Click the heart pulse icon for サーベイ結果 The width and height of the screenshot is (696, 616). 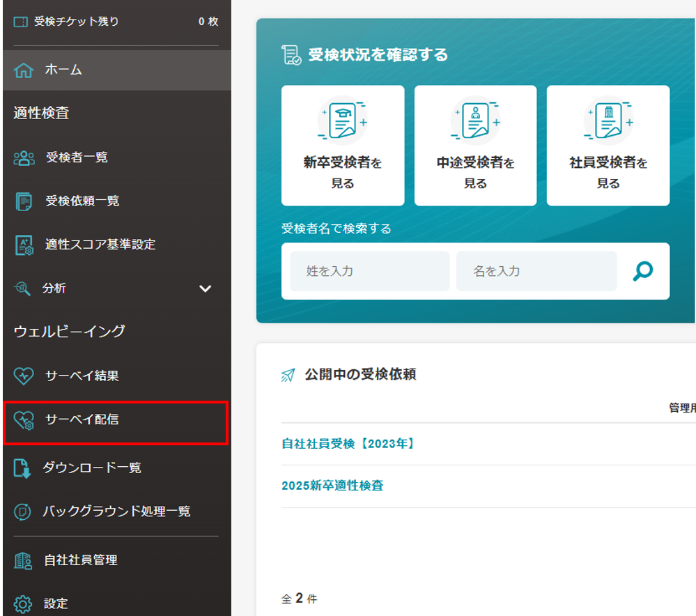[24, 376]
